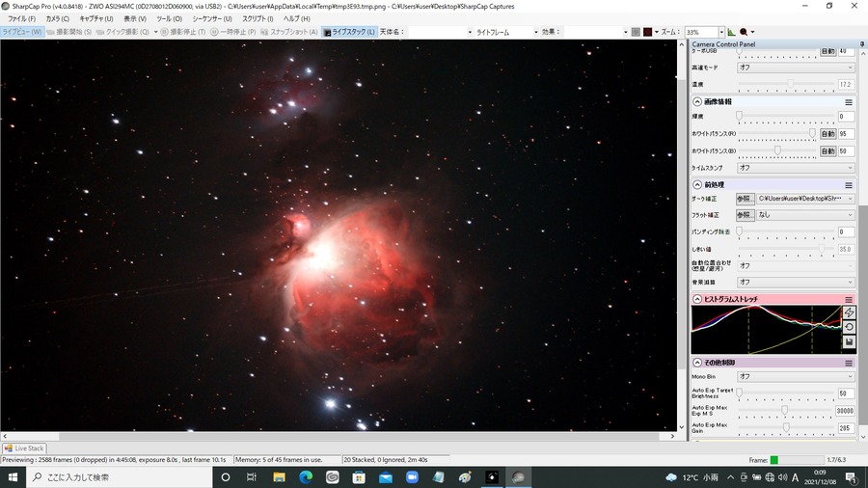Click the 天体名 object name field
This screenshot has width=868, height=488.
pyautogui.click(x=440, y=32)
